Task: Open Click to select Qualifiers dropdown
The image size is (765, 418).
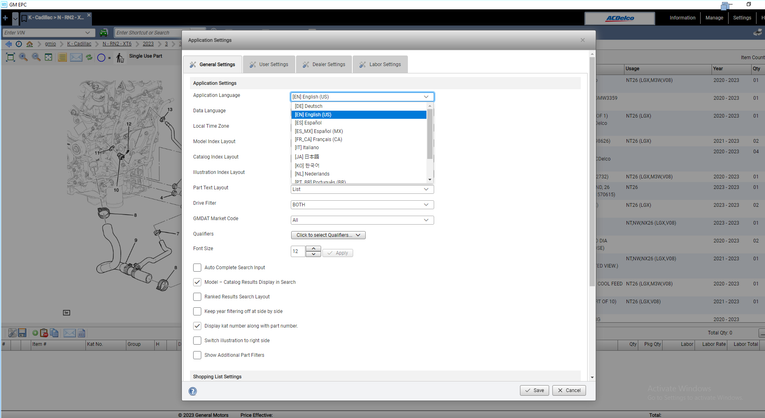Action: [x=328, y=235]
